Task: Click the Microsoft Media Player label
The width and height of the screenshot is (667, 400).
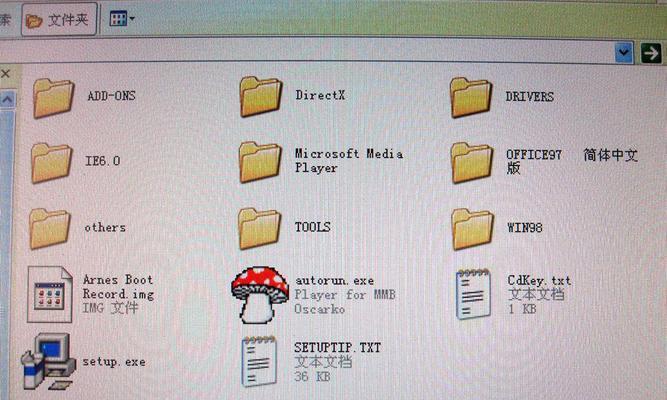Action: point(349,160)
